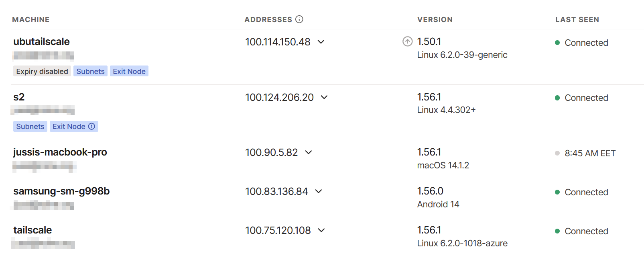Expand address dropdown for 100.124.206.20
Image resolution: width=644 pixels, height=260 pixels.
324,97
